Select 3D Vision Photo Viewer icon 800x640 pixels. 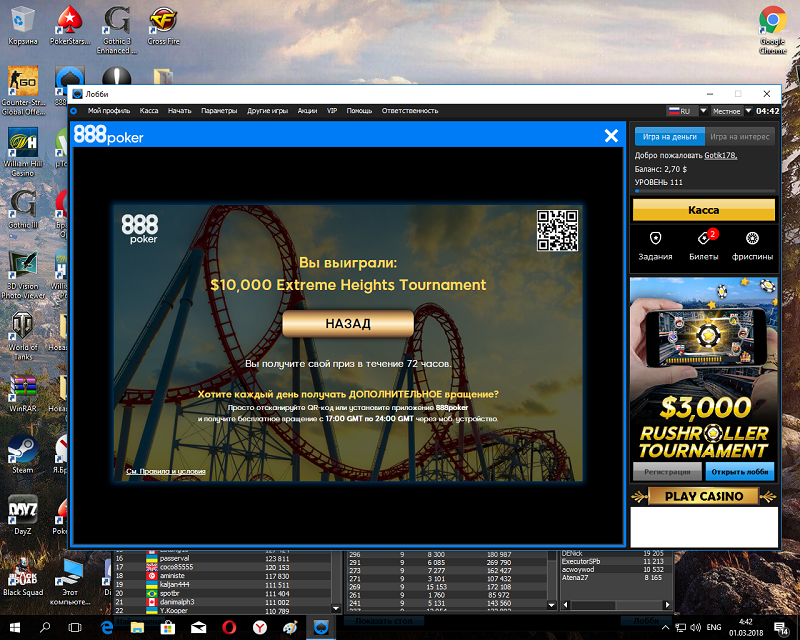click(x=23, y=275)
